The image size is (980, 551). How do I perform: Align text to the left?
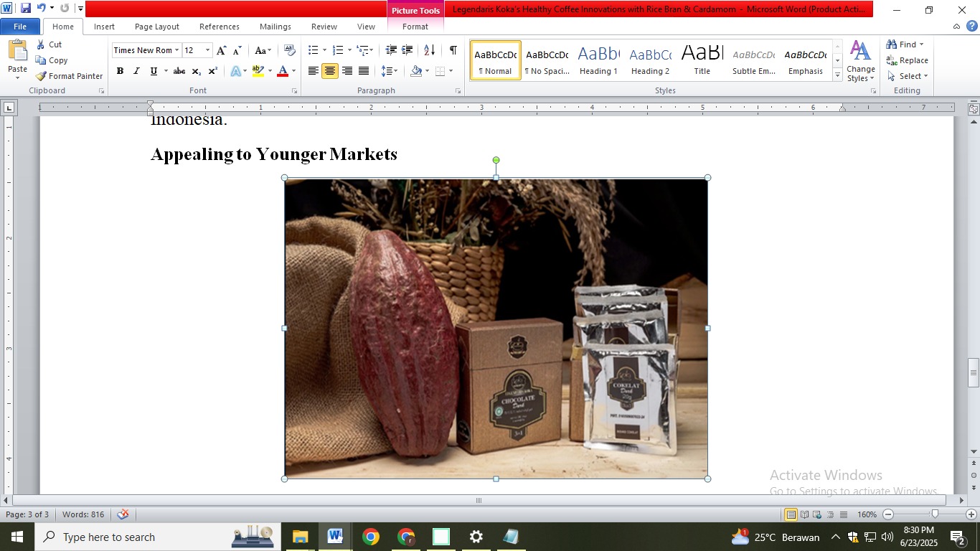coord(314,71)
